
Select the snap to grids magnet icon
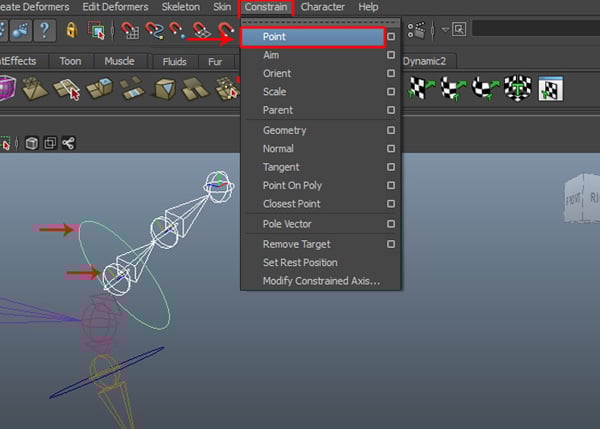tap(131, 30)
